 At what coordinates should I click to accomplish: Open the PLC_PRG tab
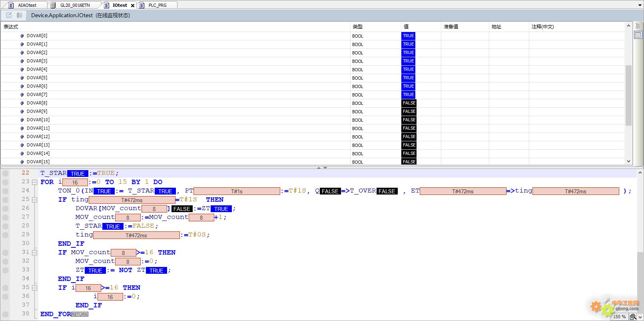tap(157, 5)
